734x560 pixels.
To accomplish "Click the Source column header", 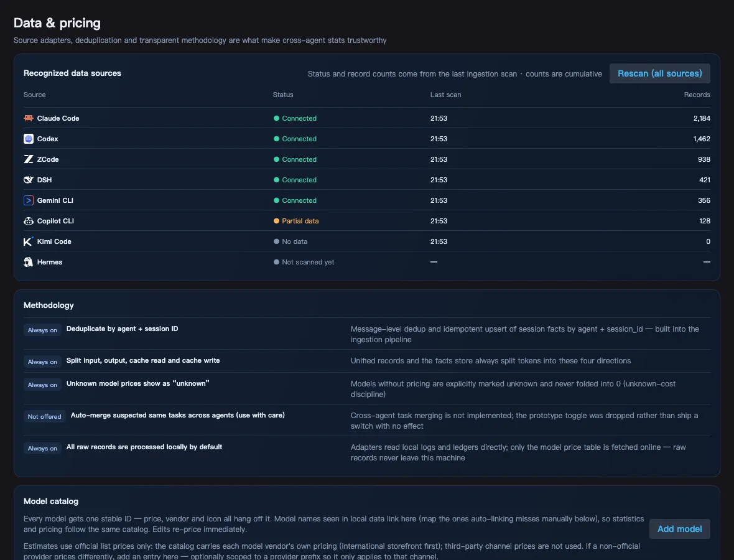I will pyautogui.click(x=35, y=95).
